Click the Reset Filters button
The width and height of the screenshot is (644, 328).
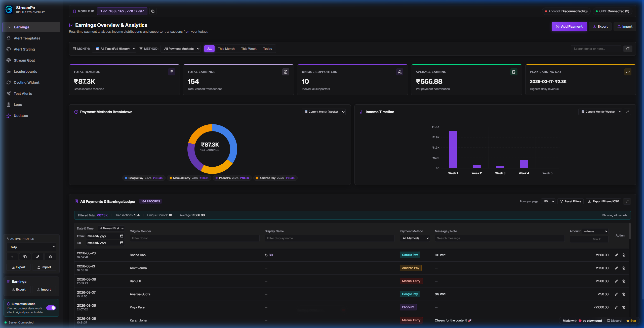click(570, 201)
